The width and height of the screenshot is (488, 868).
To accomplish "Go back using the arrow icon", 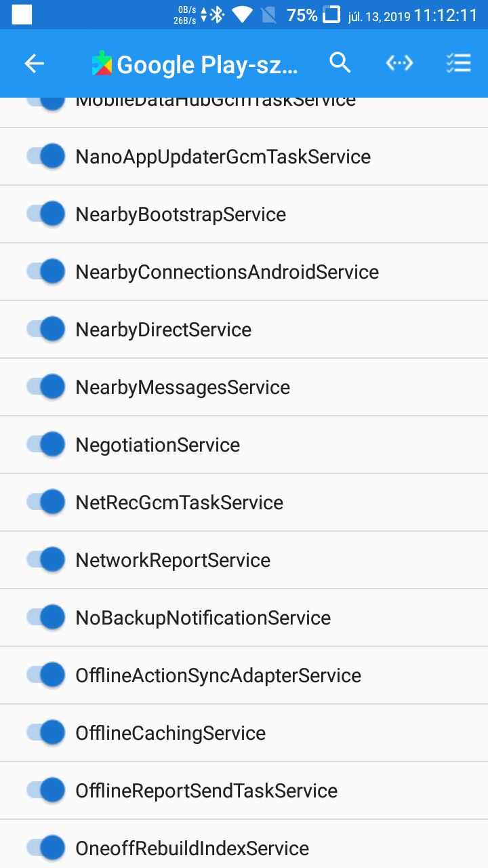I will pyautogui.click(x=34, y=64).
